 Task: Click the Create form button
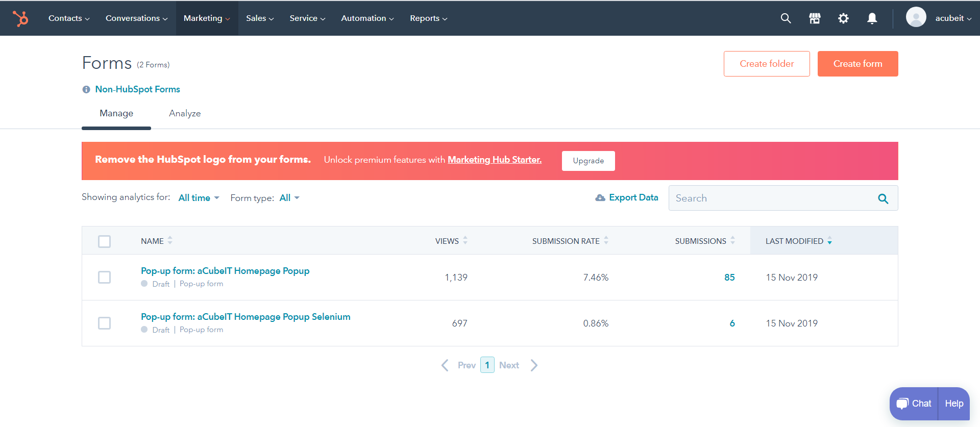pyautogui.click(x=857, y=64)
